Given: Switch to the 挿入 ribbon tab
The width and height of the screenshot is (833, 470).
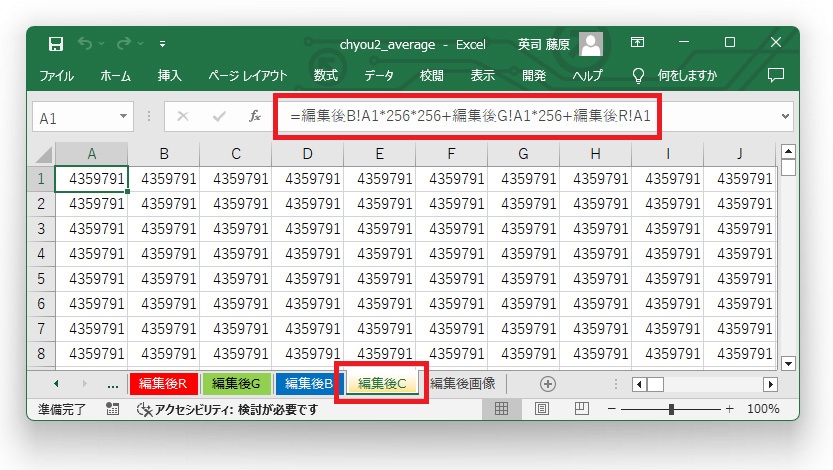Looking at the screenshot, I should coord(169,76).
